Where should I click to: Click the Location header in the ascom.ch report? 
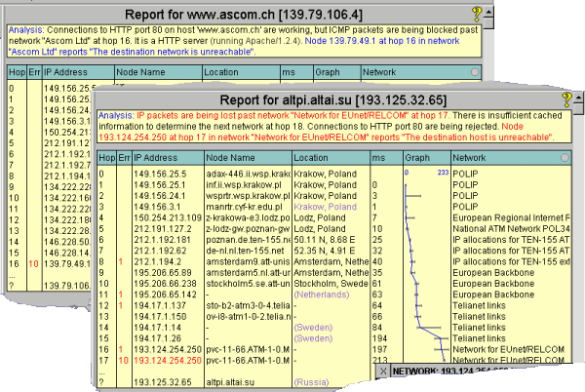[x=242, y=72]
